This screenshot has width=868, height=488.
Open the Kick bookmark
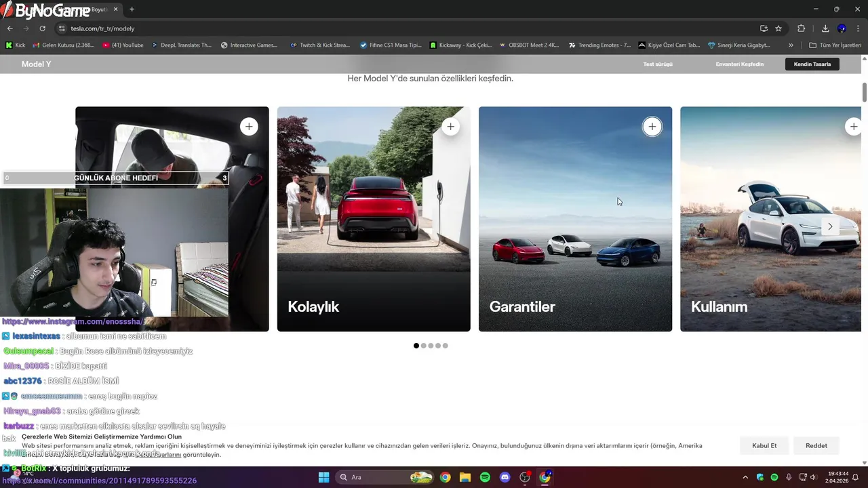click(x=16, y=45)
